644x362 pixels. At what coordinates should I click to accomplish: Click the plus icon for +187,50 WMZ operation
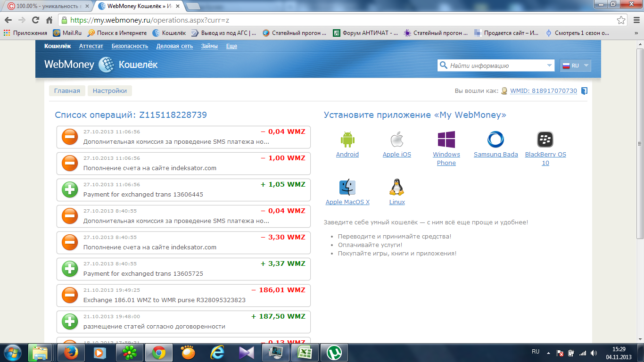[70, 321]
